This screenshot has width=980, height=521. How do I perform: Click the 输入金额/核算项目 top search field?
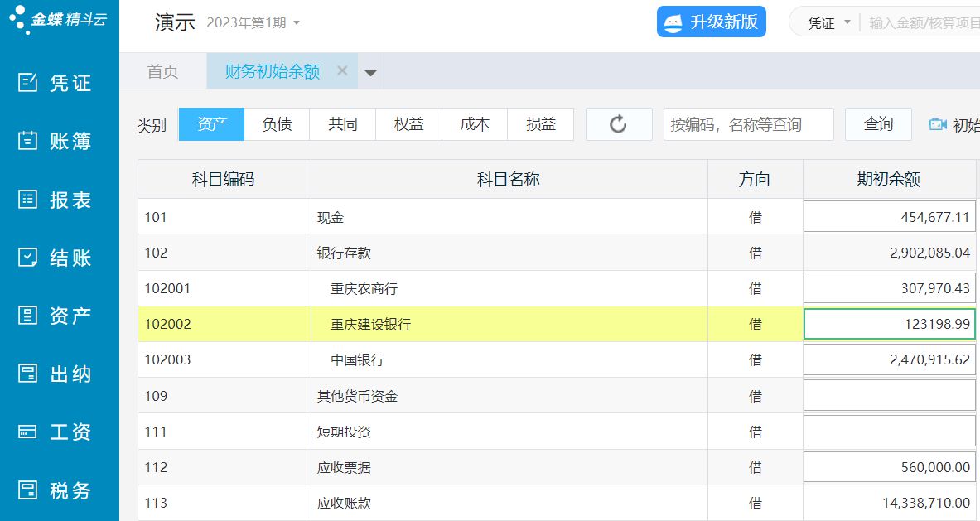tap(924, 23)
